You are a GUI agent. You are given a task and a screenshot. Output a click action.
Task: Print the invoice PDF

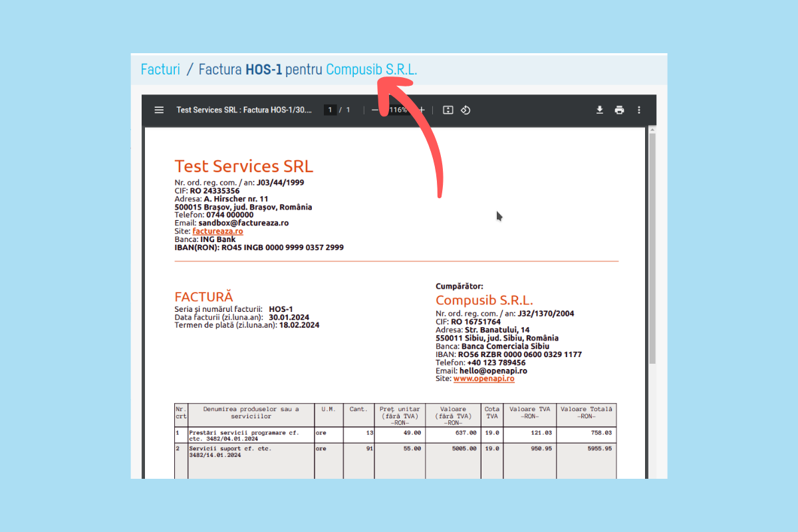tap(619, 110)
